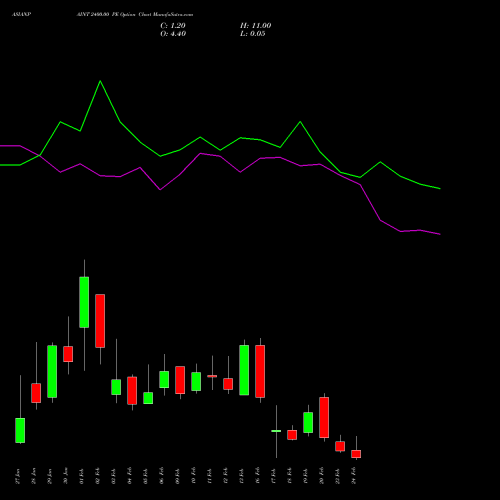Viewport: 500px width, 500px height.
Task: Select the "01 Feb" date axis label
Action: 82,476
